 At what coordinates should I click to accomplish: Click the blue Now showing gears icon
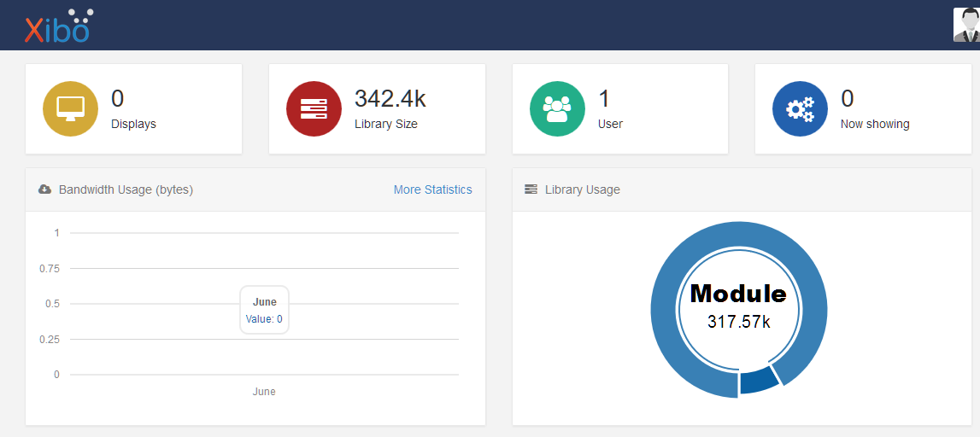(x=800, y=108)
